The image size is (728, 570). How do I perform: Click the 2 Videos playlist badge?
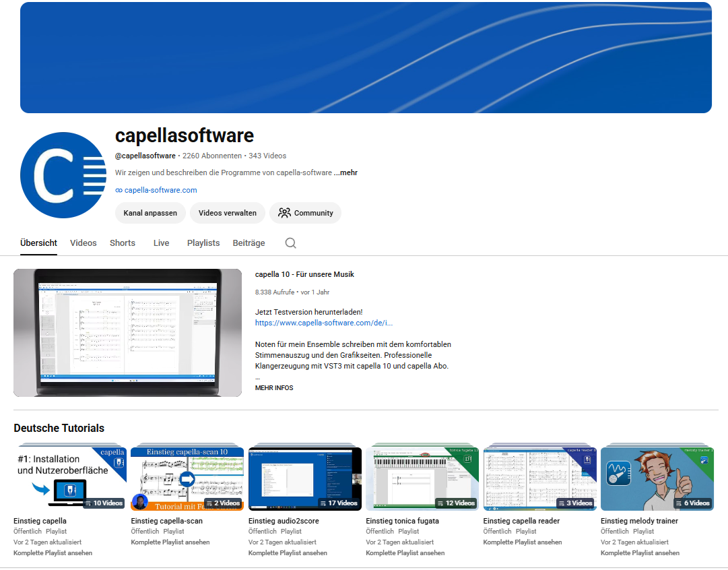(x=223, y=503)
